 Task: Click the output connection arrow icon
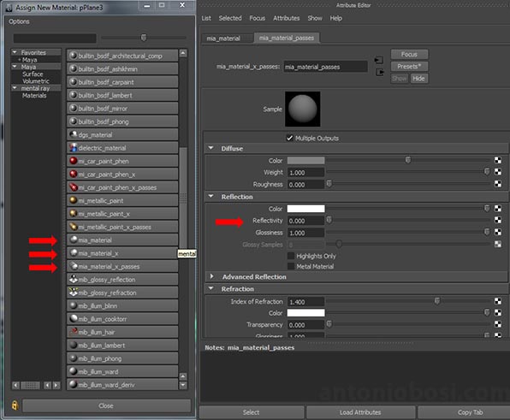point(380,72)
